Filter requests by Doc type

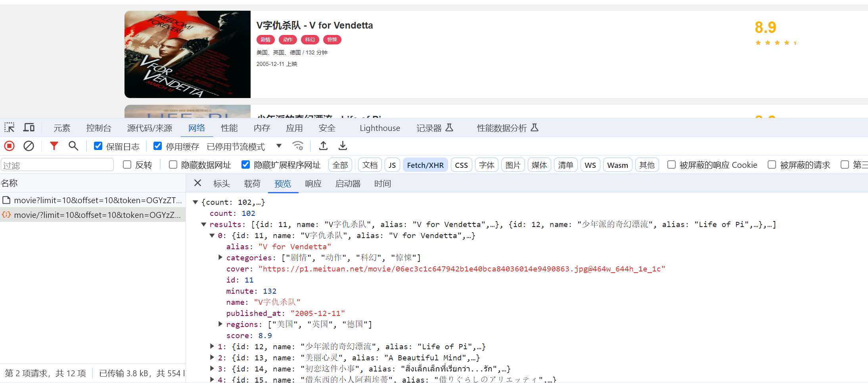[370, 165]
